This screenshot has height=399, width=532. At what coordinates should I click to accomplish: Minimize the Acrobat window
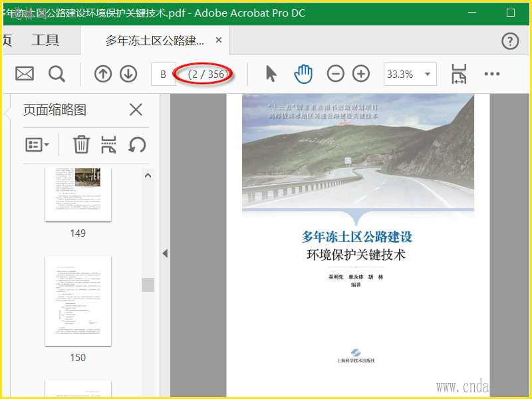472,13
